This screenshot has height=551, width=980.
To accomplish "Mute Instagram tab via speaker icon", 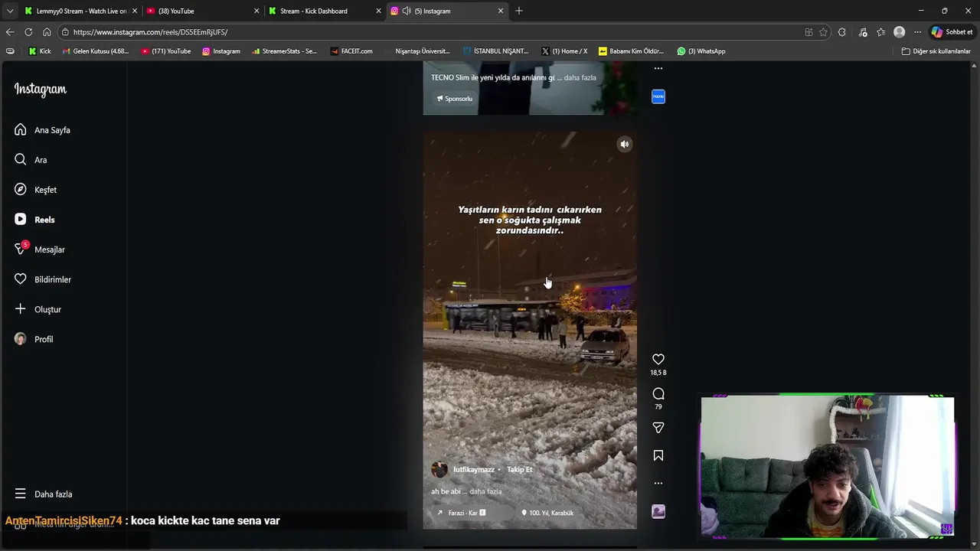I will pos(407,11).
